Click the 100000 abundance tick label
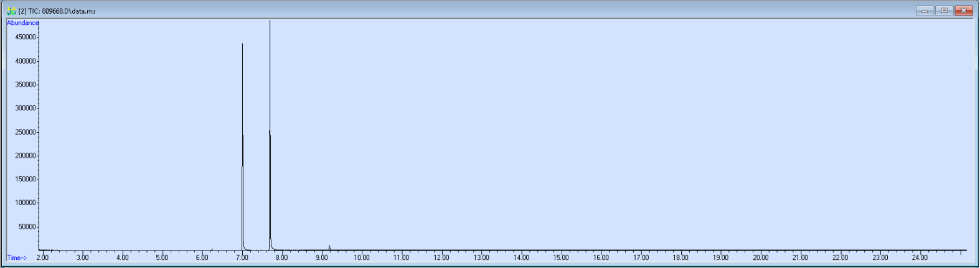Screen dimensions: 980x268 point(26,203)
